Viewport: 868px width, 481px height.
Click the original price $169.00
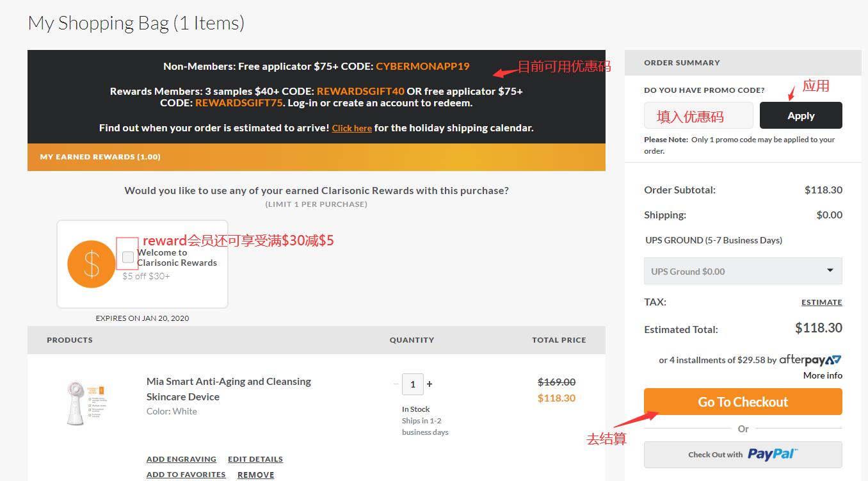pyautogui.click(x=556, y=382)
